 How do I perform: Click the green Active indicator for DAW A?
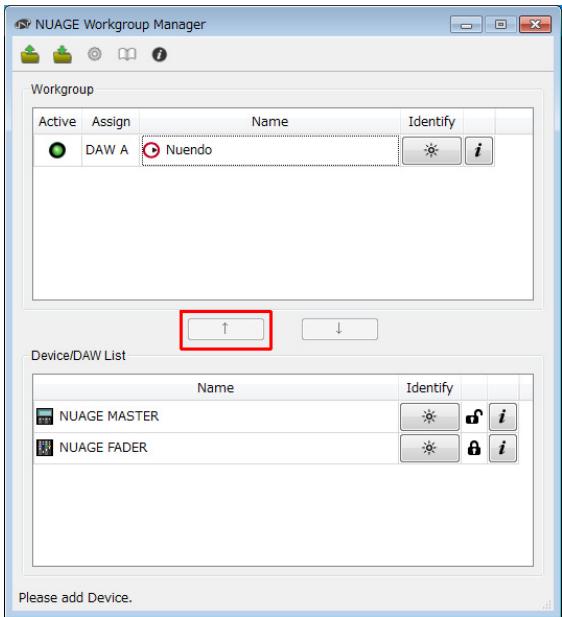pyautogui.click(x=57, y=150)
